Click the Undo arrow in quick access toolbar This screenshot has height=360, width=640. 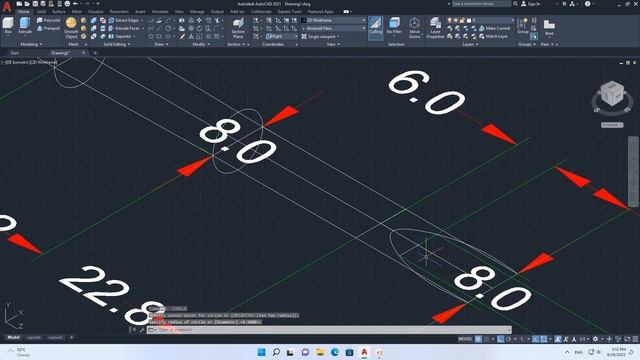[x=75, y=4]
